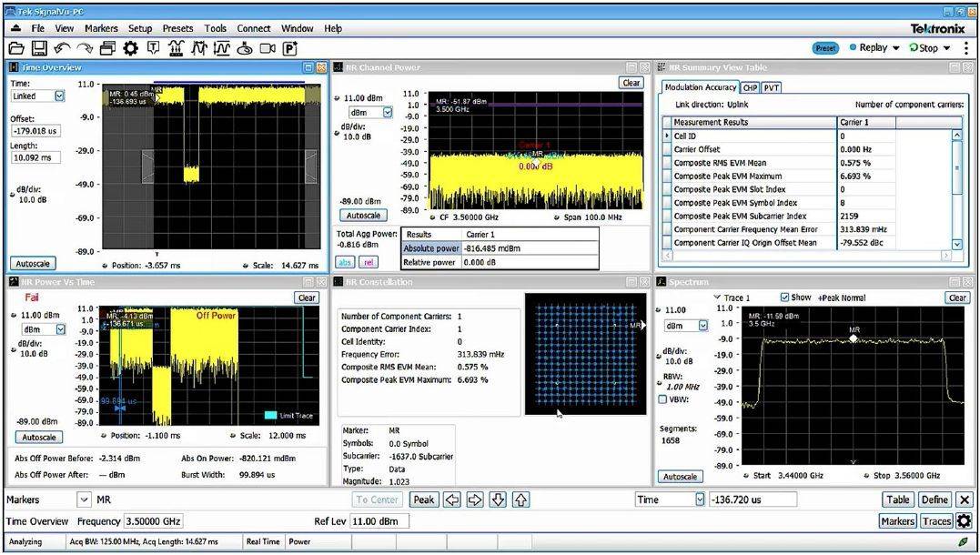Open a saved file from the toolbar

click(x=15, y=48)
